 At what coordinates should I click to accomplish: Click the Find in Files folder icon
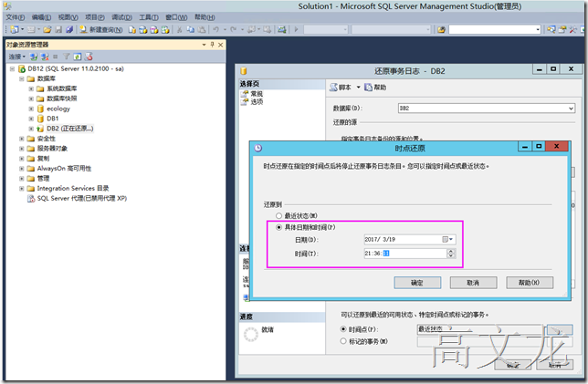(x=441, y=29)
